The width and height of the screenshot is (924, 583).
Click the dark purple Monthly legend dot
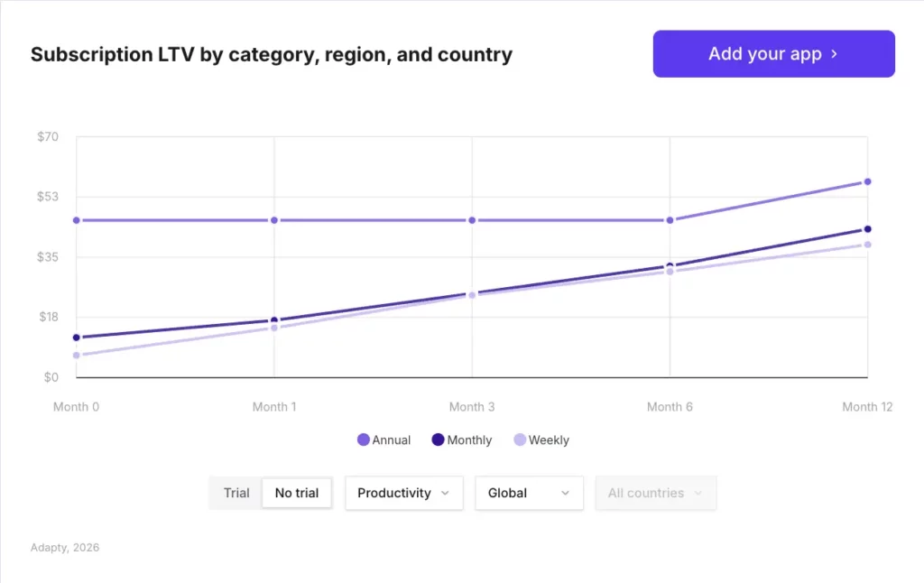[438, 440]
